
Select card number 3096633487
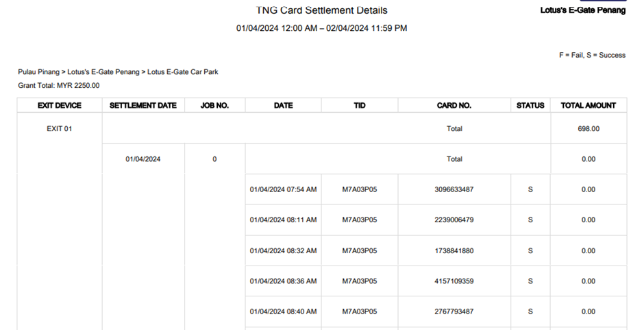pyautogui.click(x=454, y=189)
